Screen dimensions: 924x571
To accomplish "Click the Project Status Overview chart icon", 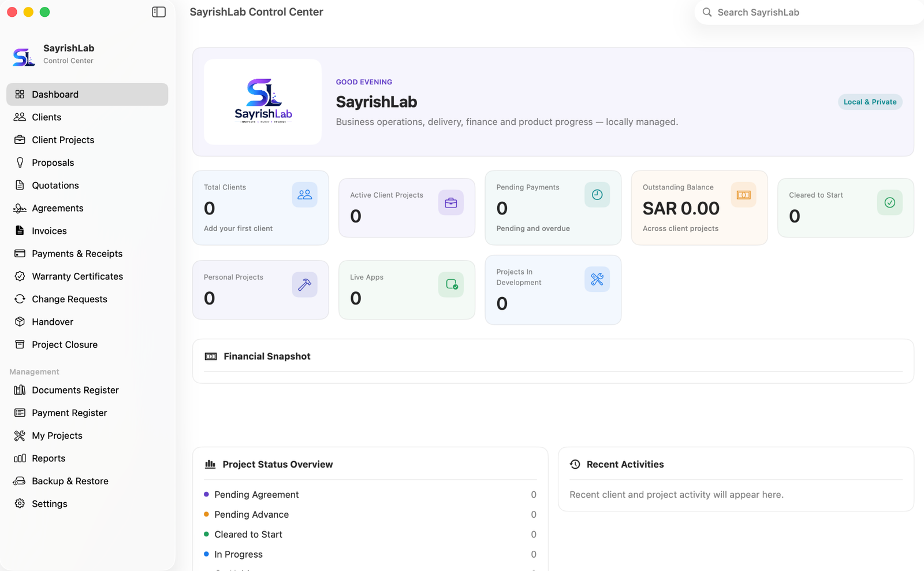I will click(210, 464).
